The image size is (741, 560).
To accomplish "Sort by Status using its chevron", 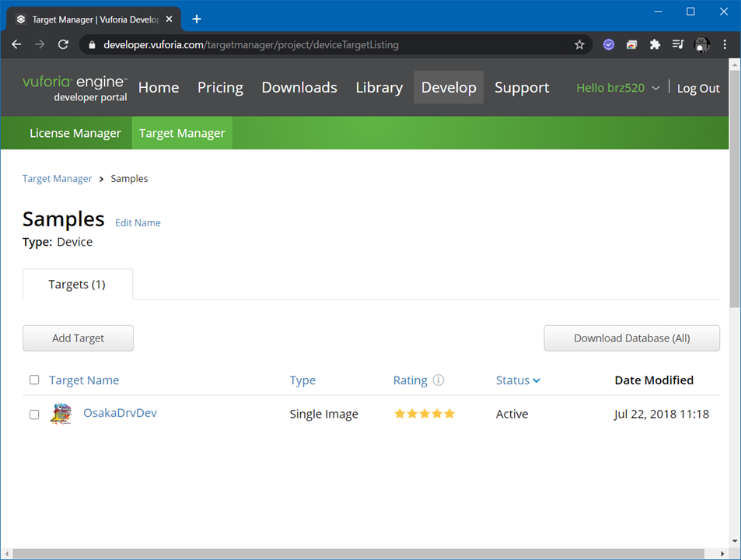I will coord(537,380).
